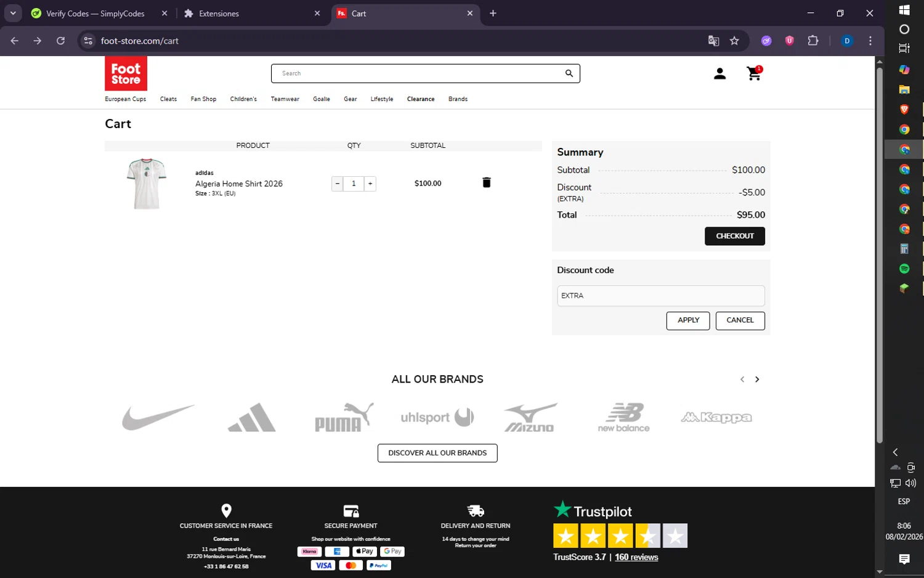Click the Foot Store logo
Viewport: 924px width, 578px height.
pyautogui.click(x=126, y=74)
